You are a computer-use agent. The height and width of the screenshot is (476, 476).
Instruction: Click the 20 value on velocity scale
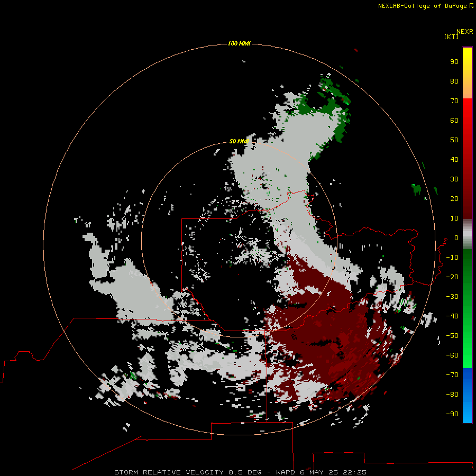(454, 199)
